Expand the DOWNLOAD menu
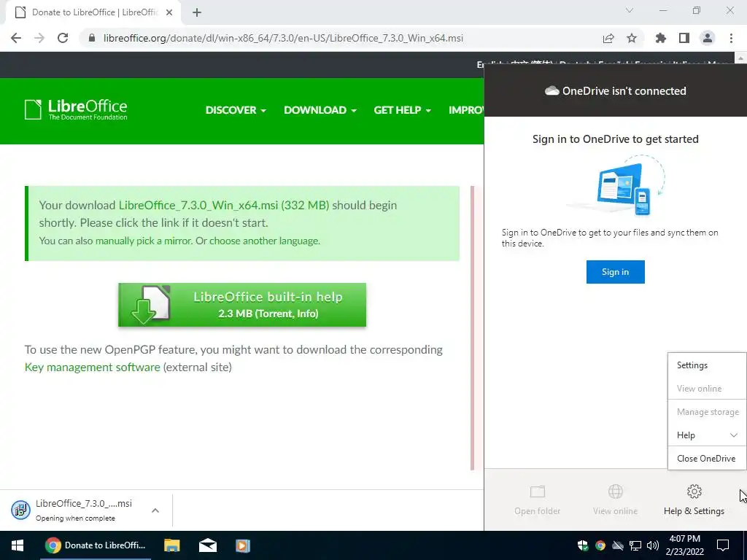The width and height of the screenshot is (747, 560). (x=320, y=110)
